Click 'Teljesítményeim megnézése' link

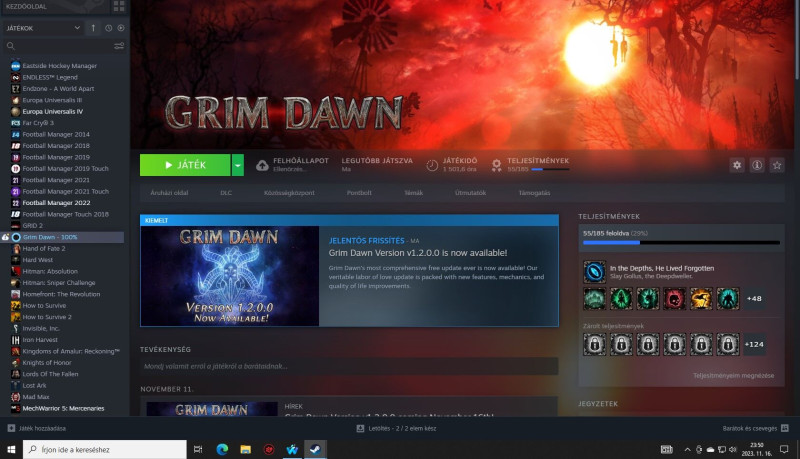[733, 375]
